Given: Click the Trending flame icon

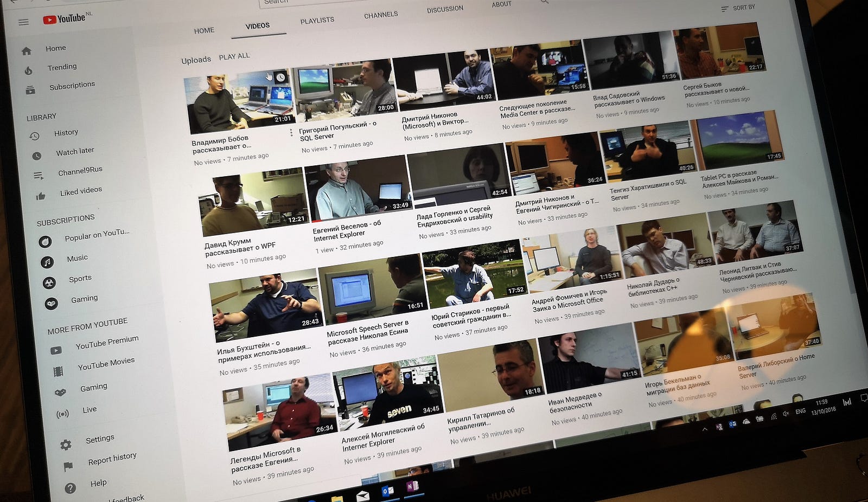Looking at the screenshot, I should pos(29,70).
